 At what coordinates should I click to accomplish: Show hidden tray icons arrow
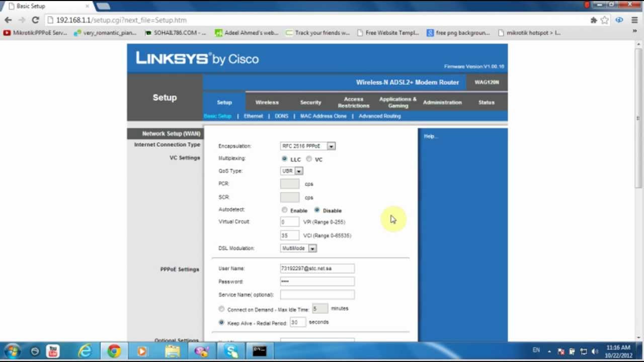coord(549,351)
